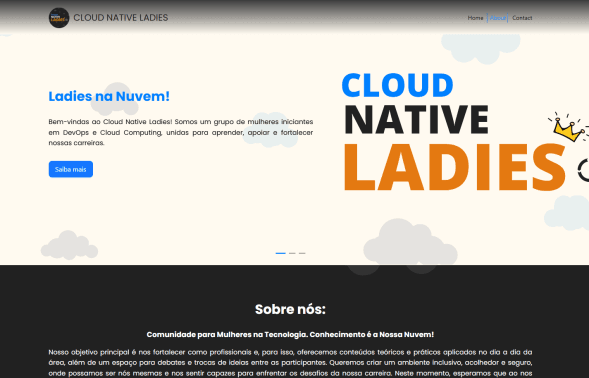Select the second carousel indicator
This screenshot has height=378, width=589.
coord(292,253)
